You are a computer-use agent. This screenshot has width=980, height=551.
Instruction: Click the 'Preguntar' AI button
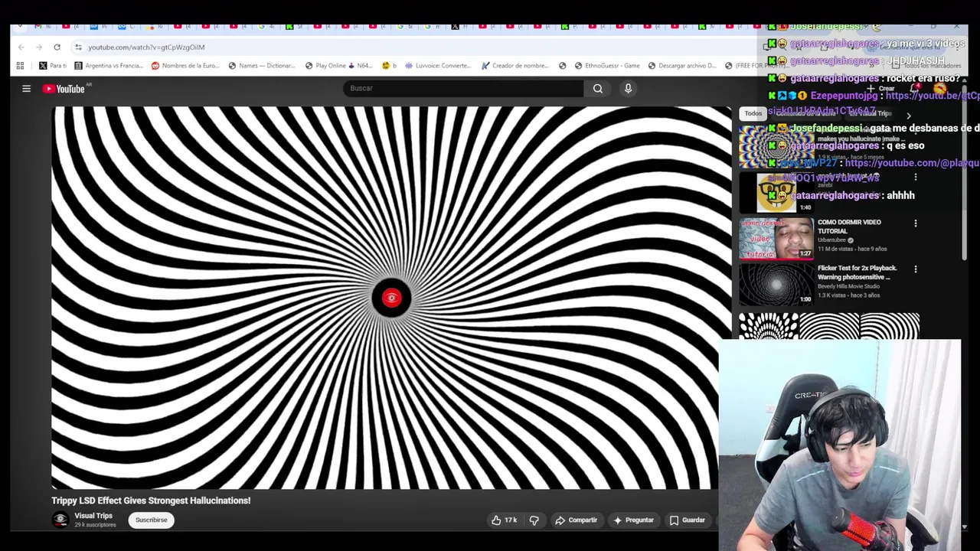pyautogui.click(x=633, y=520)
